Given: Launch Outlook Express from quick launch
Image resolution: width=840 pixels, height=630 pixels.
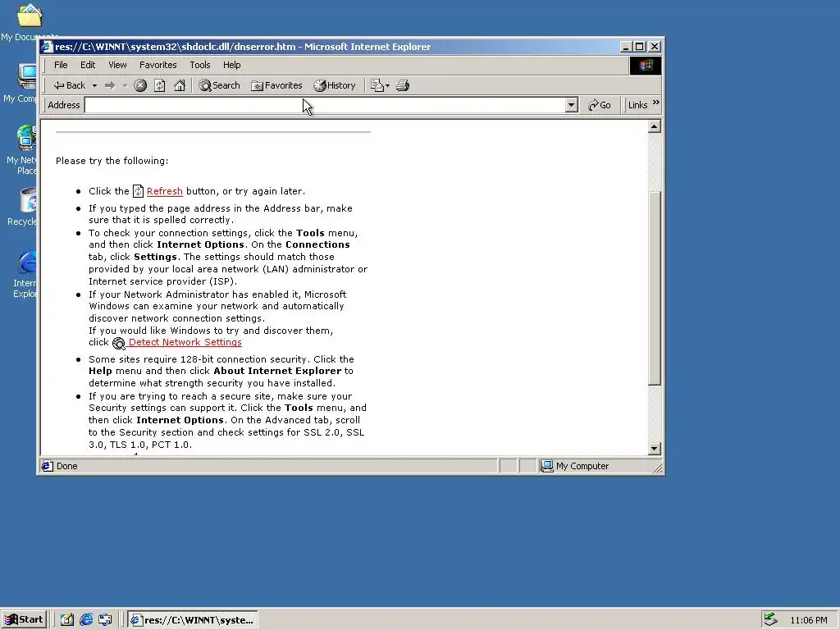Looking at the screenshot, I should coord(105,620).
